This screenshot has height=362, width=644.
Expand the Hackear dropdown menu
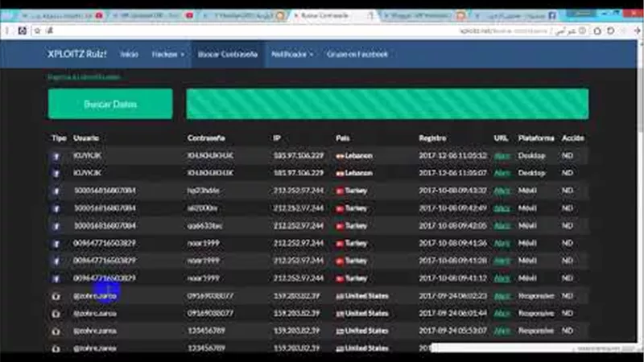(x=168, y=54)
